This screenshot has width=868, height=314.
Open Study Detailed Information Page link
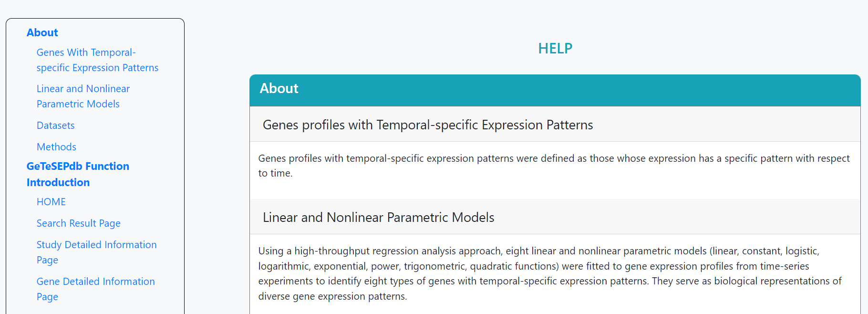96,245
